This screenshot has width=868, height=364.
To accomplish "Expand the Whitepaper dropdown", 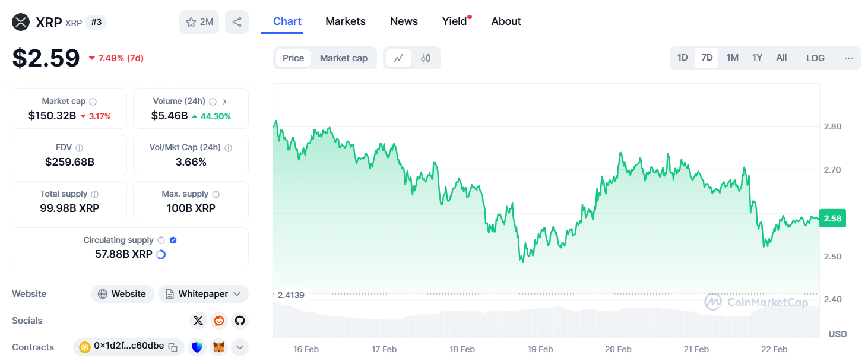I will (237, 294).
